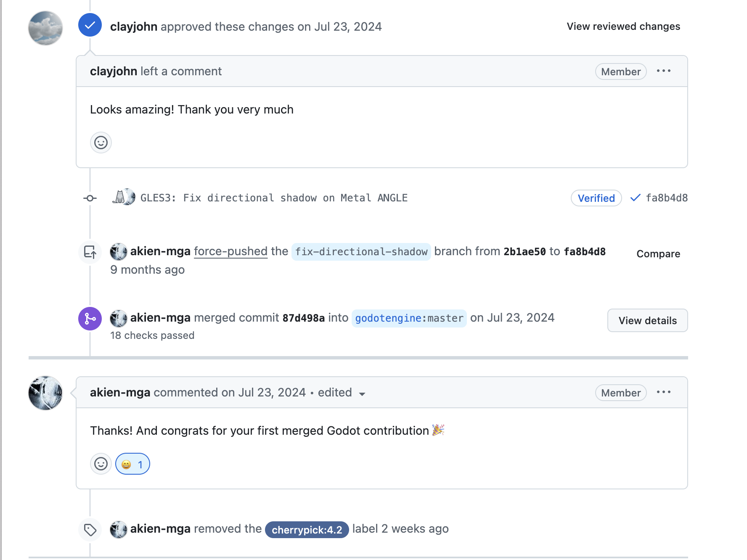
Task: Click the force-push event icon
Action: pyautogui.click(x=90, y=252)
